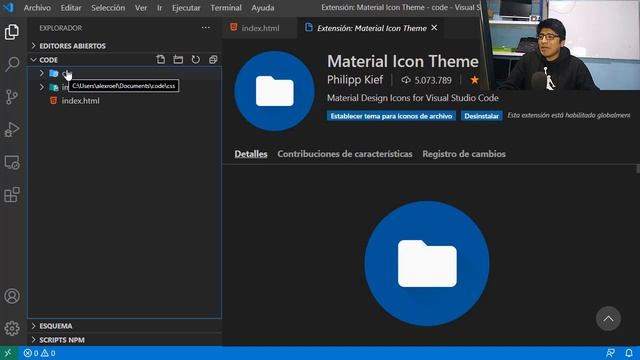
Task: Open the Terminal menu
Action: [x=226, y=8]
